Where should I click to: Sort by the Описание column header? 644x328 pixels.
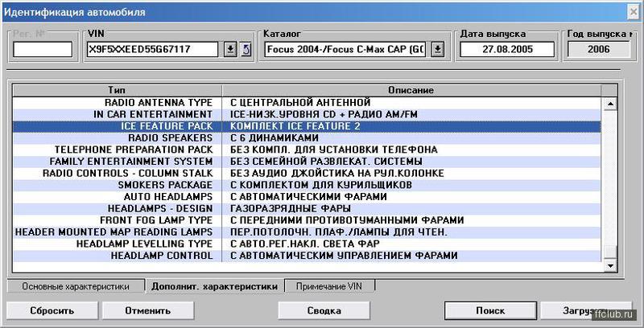(411, 90)
